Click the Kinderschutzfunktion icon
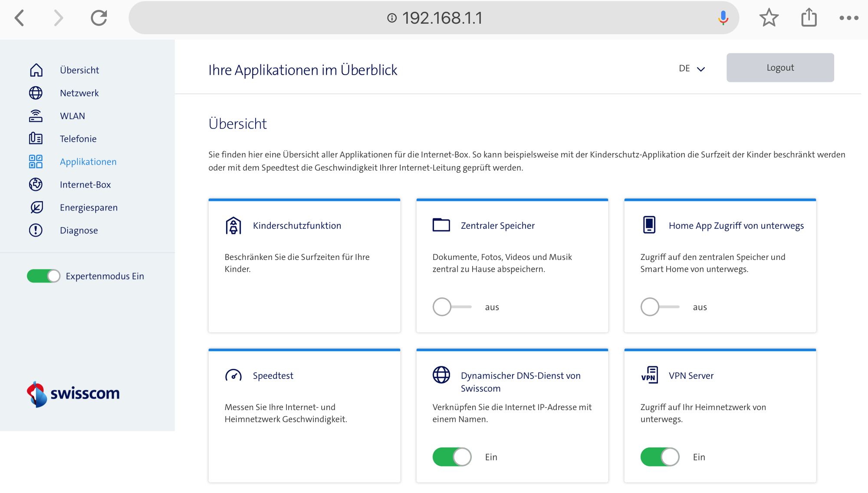This screenshot has height=493, width=868. tap(233, 226)
